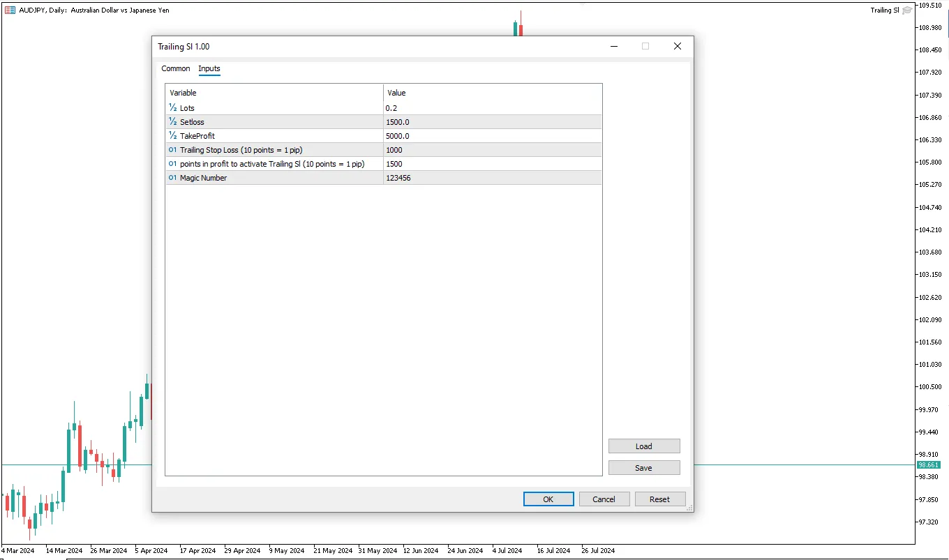This screenshot has height=560, width=949.
Task: Select the Inputs tab
Action: pos(209,68)
